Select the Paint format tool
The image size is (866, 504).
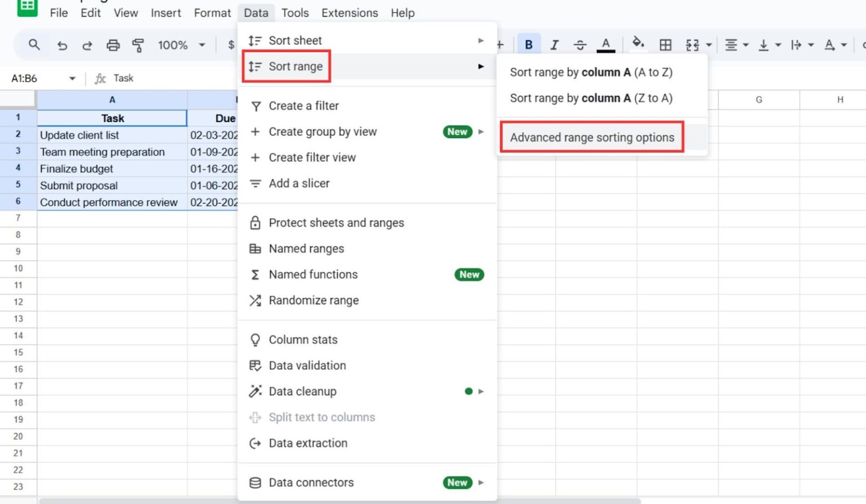[x=138, y=45]
